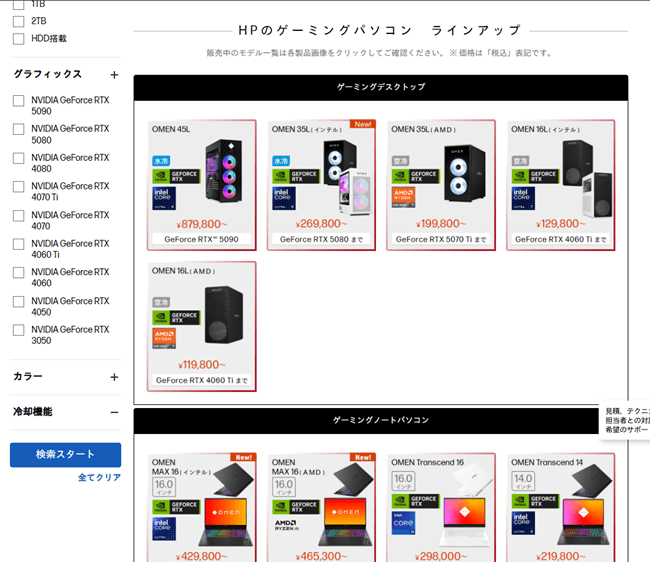Screen dimensions: 650x562
Task: Click Intel Core badge on OMEN Transcend 14
Action: (523, 523)
